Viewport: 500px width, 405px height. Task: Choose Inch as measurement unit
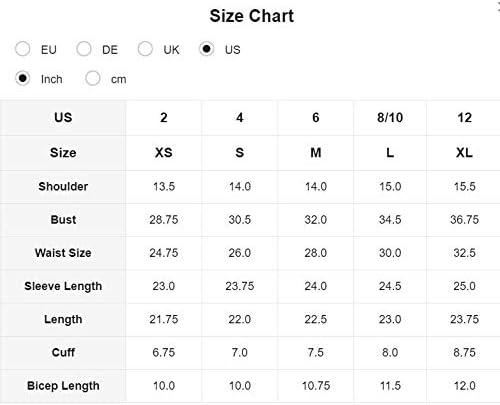[23, 79]
